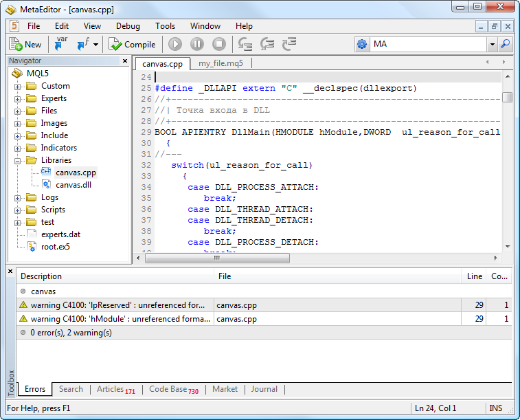This screenshot has width=520, height=420.
Task: Expand the test folder
Action: [18, 223]
